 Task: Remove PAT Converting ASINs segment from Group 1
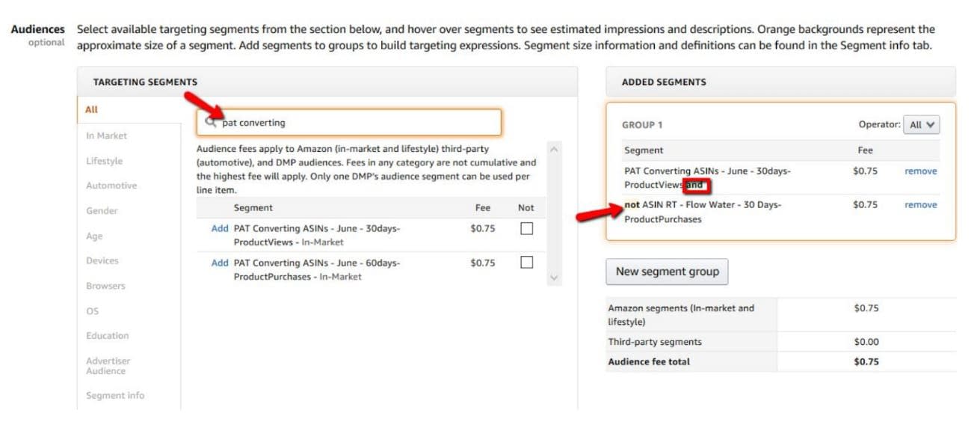click(x=920, y=171)
